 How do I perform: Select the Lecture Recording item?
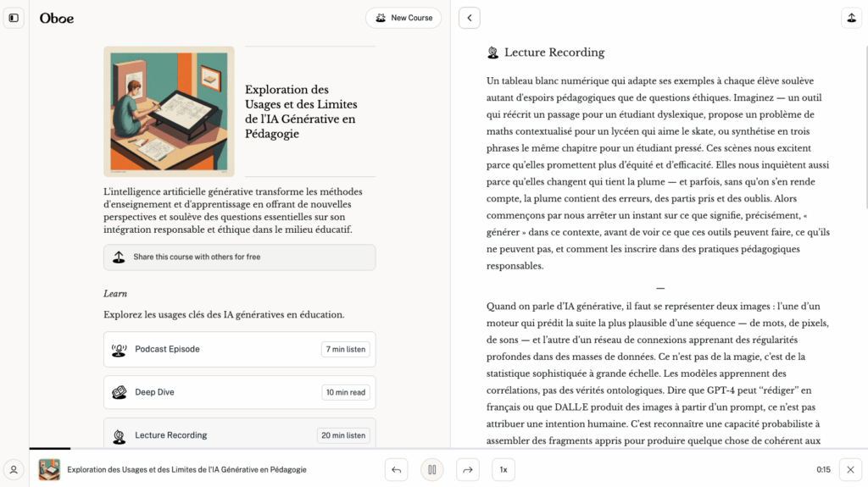pyautogui.click(x=239, y=434)
